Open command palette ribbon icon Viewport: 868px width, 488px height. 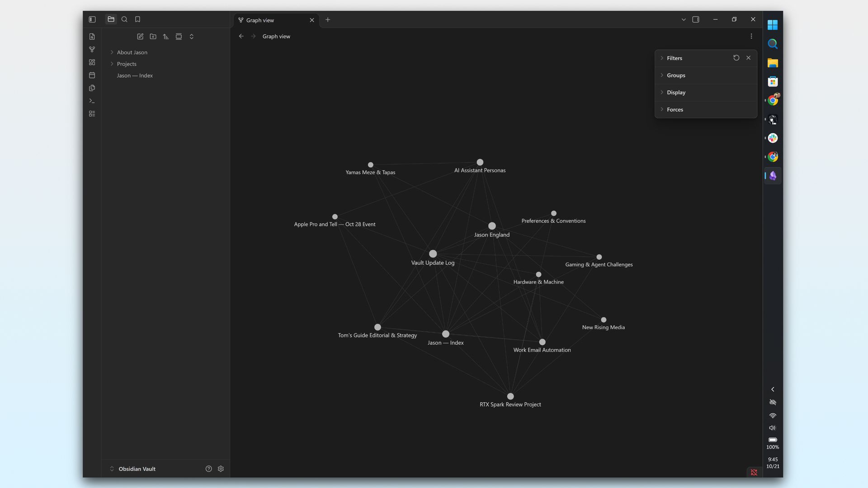pos(92,101)
